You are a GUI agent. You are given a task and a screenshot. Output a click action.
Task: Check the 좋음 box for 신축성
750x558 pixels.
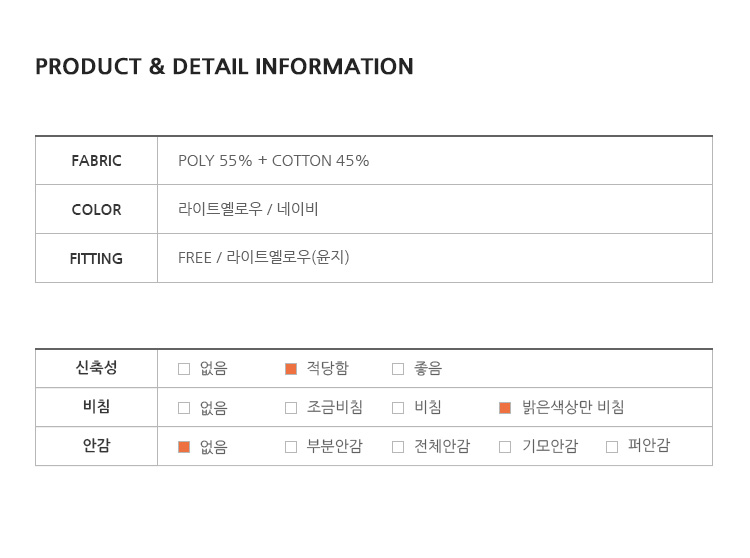click(398, 369)
